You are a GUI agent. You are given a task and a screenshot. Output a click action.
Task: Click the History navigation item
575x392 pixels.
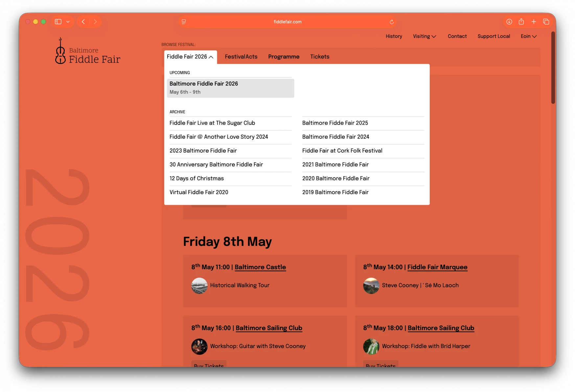coord(394,36)
